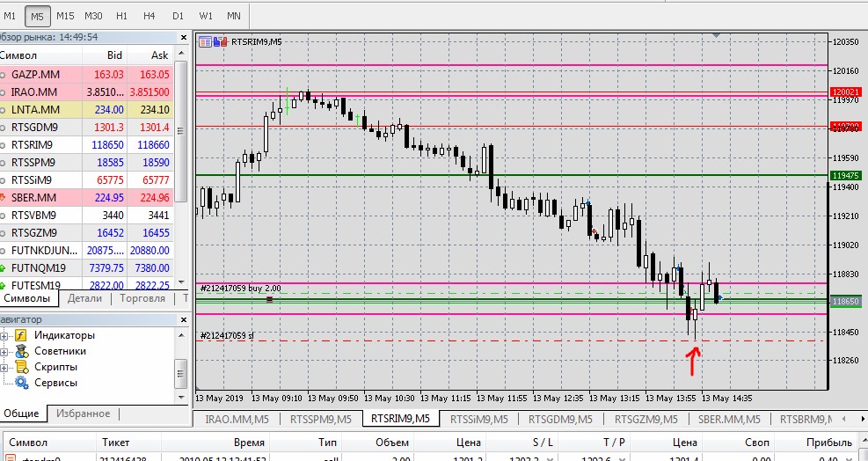Select the D1 timeframe button
The width and height of the screenshot is (868, 461).
(178, 16)
